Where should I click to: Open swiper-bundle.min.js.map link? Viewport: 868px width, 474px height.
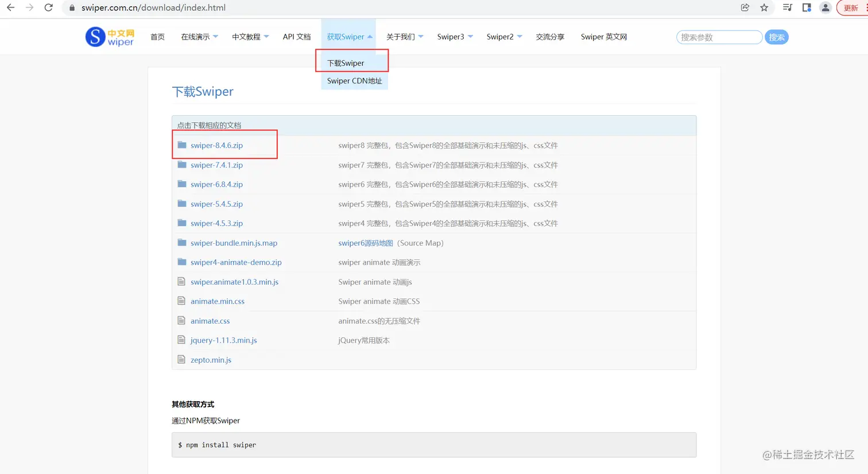[x=234, y=243]
